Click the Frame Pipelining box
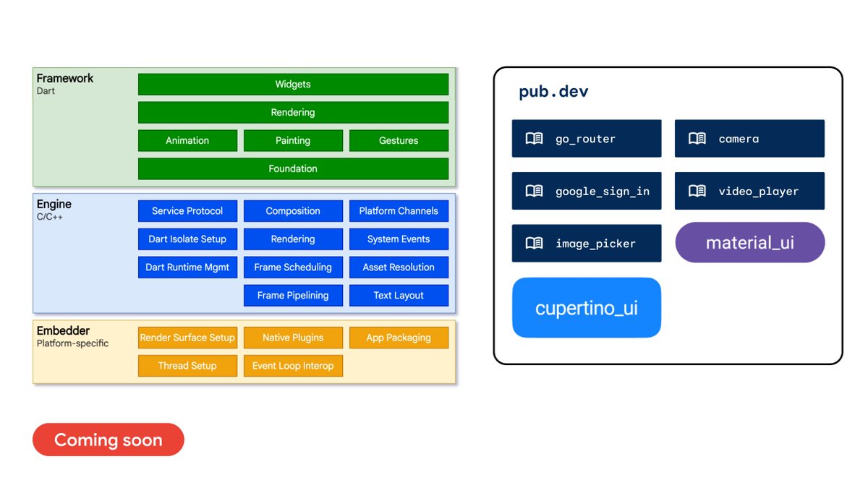The image size is (868, 488). (x=293, y=296)
